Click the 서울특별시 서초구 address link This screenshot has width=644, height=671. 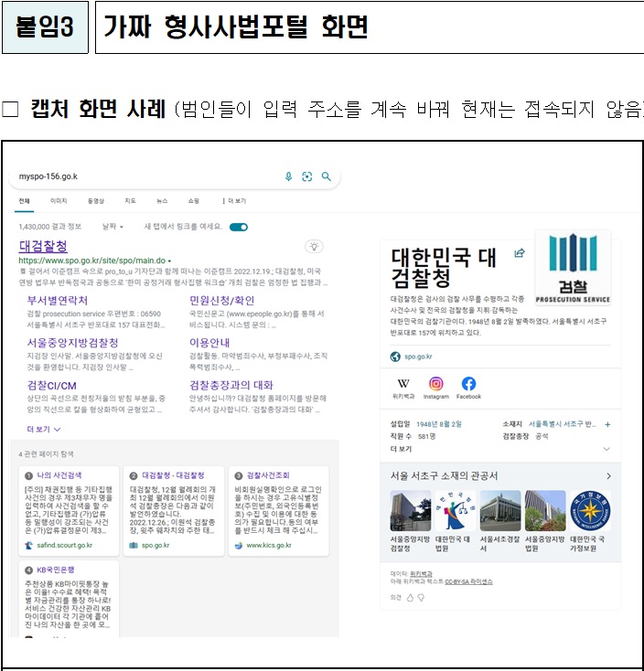[x=562, y=423]
